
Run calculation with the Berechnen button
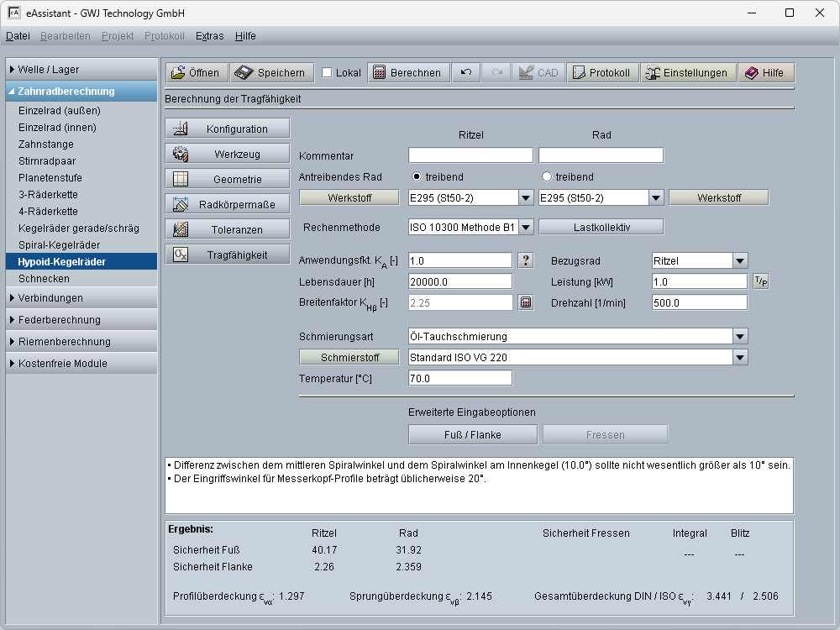(407, 72)
